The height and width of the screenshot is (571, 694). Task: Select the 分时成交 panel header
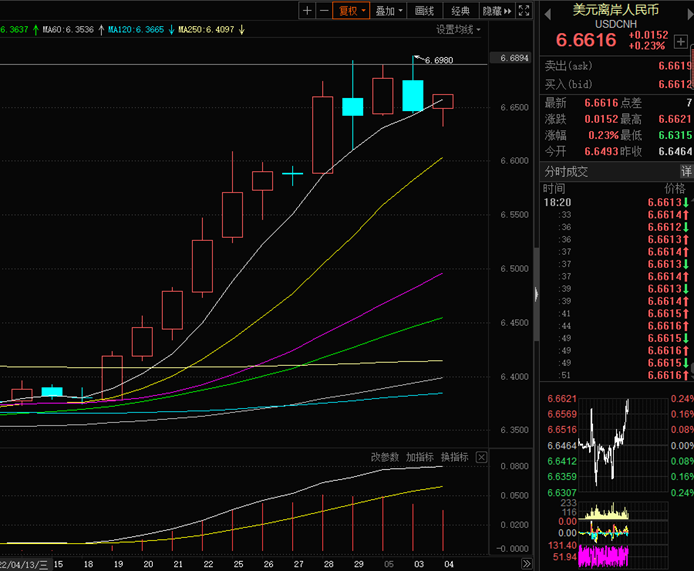[568, 171]
